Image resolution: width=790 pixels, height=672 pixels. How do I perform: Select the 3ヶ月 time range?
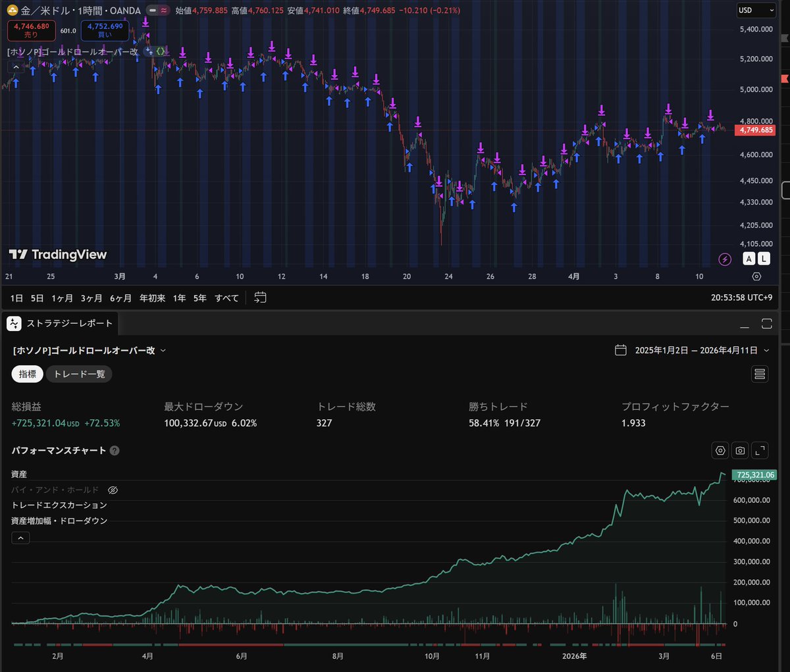pyautogui.click(x=92, y=298)
